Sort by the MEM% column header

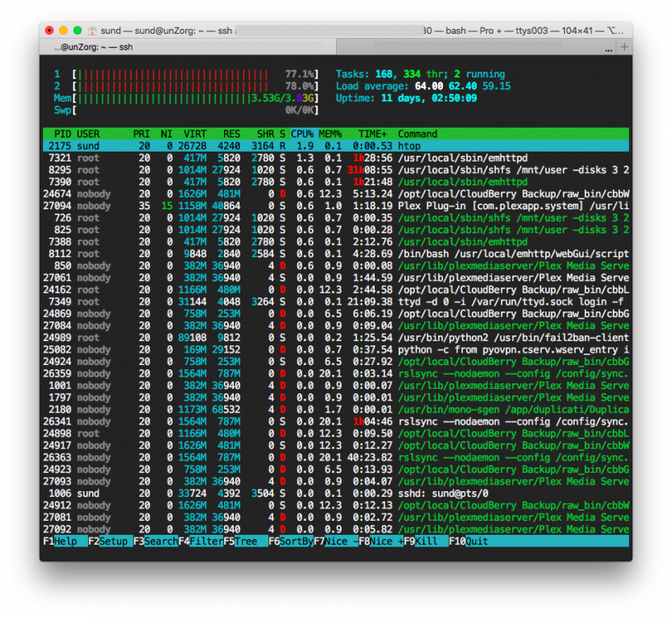point(330,133)
